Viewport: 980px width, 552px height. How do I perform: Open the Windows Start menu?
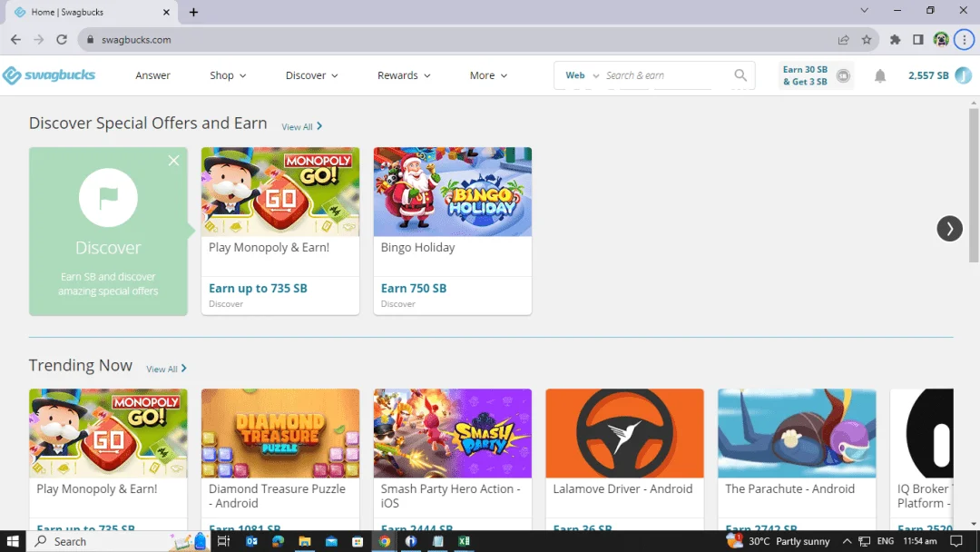(13, 541)
